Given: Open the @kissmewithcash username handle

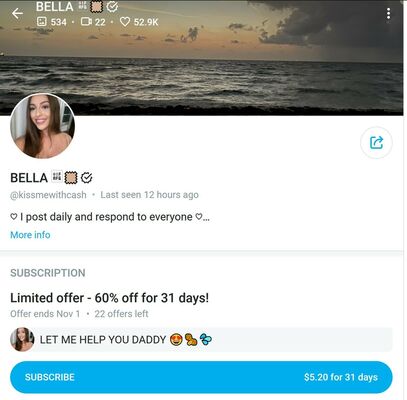Looking at the screenshot, I should pyautogui.click(x=48, y=195).
